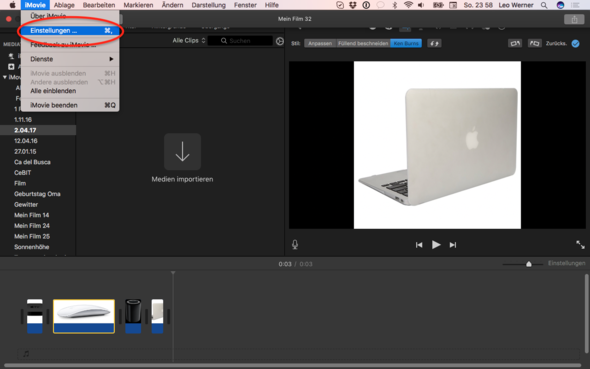The width and height of the screenshot is (590, 369).
Task: Select the Mein Film 14 event
Action: pyautogui.click(x=32, y=215)
